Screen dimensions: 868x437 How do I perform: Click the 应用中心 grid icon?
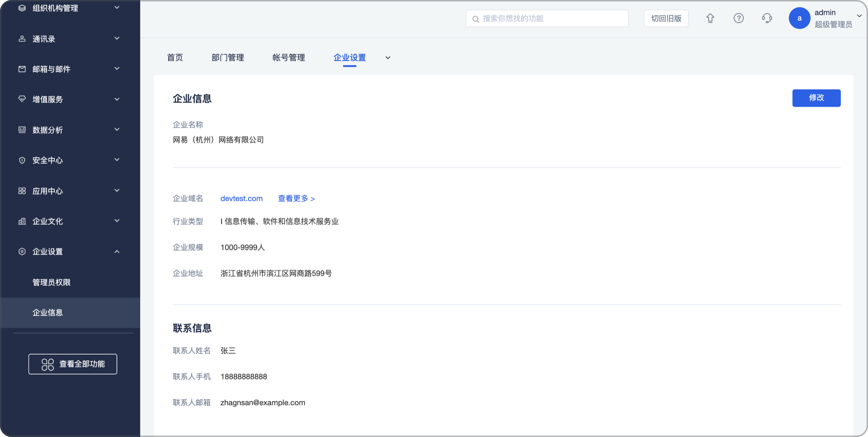point(22,191)
